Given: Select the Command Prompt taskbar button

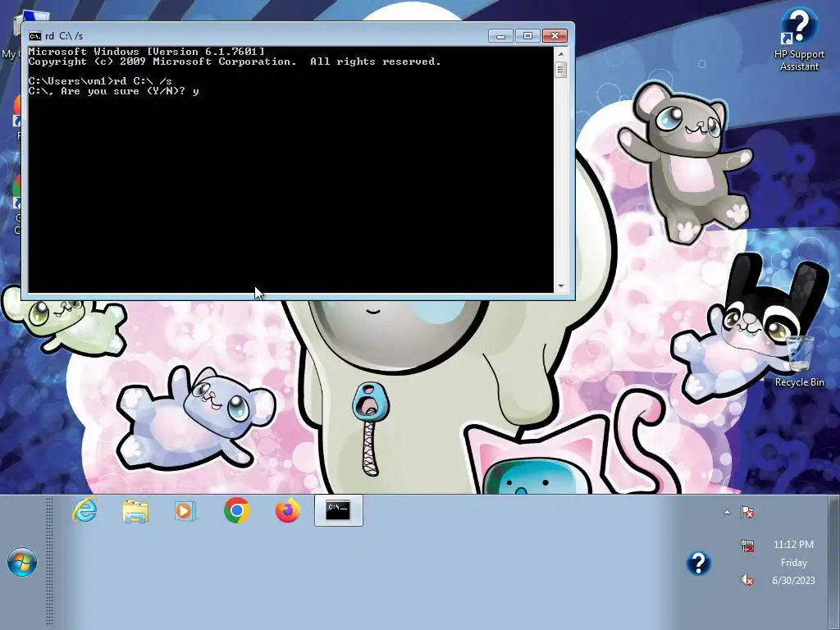Looking at the screenshot, I should point(338,510).
